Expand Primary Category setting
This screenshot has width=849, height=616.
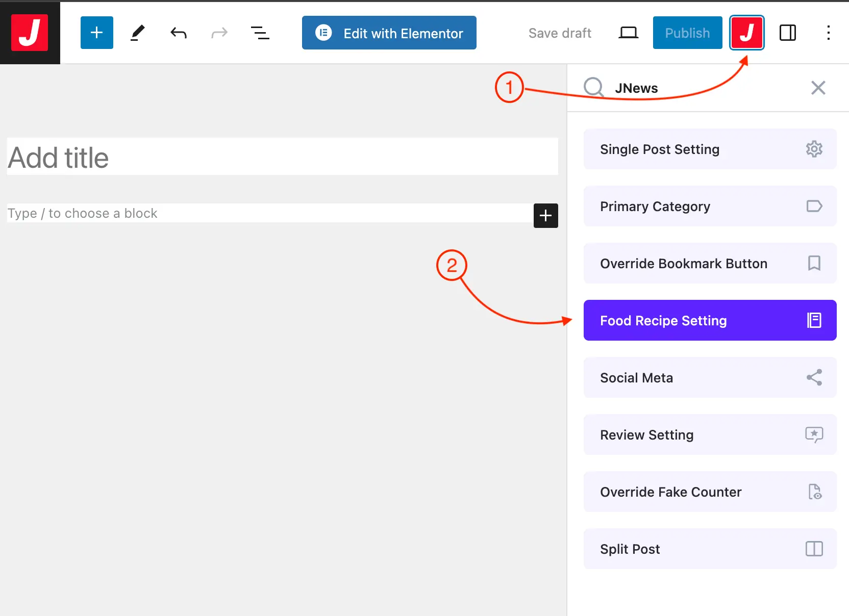710,206
